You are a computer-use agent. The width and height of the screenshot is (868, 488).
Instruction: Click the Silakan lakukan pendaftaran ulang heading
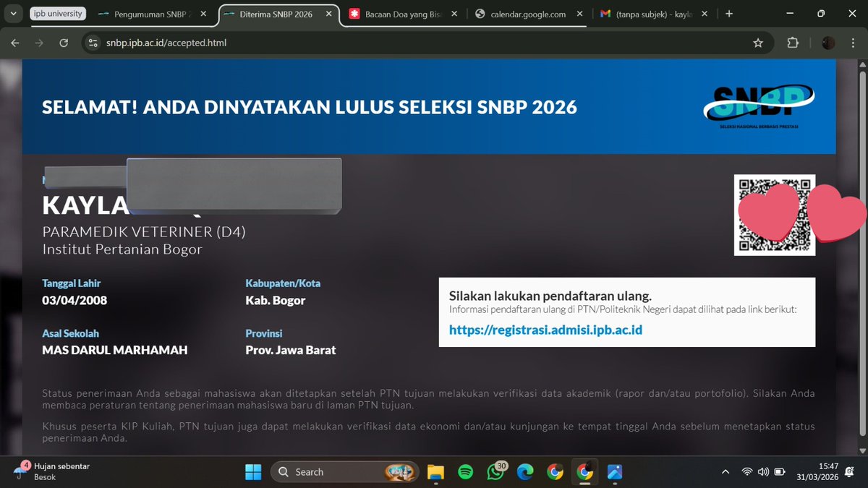[550, 296]
